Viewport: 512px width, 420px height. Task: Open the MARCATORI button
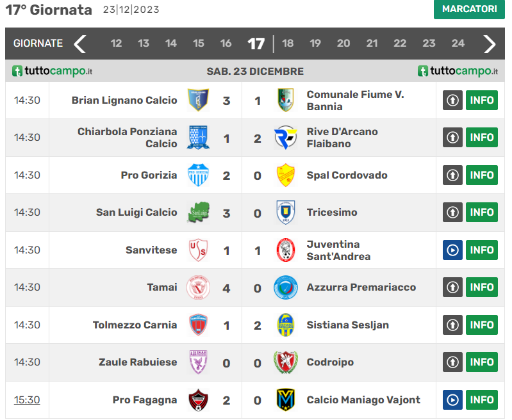(x=469, y=9)
